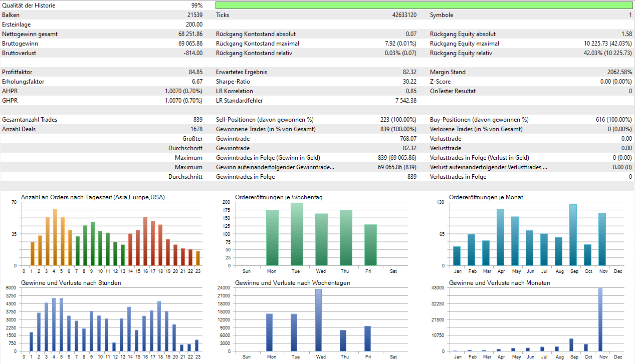635x364 pixels.
Task: Click the 'Ordereröffnungen je Wochentag' chart title
Action: 279,197
